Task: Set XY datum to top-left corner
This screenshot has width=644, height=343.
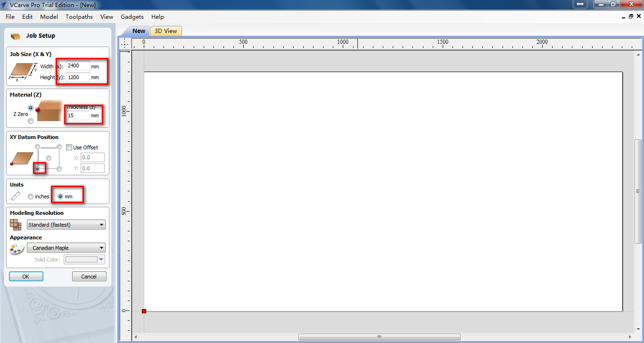Action: [37, 147]
